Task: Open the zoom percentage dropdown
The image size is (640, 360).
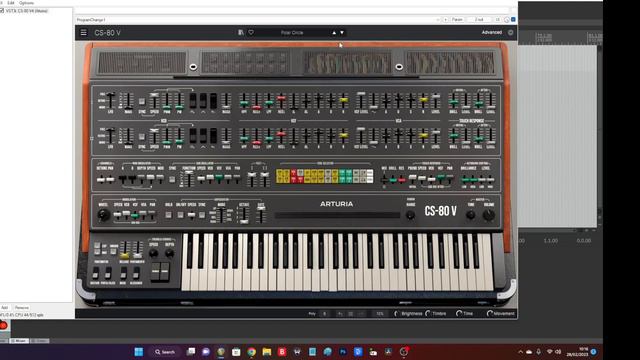Action: [x=380, y=313]
